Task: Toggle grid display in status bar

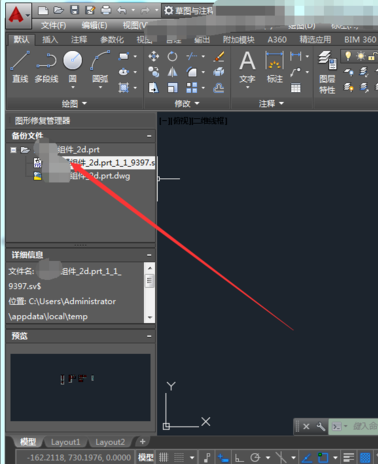Action: click(x=163, y=457)
